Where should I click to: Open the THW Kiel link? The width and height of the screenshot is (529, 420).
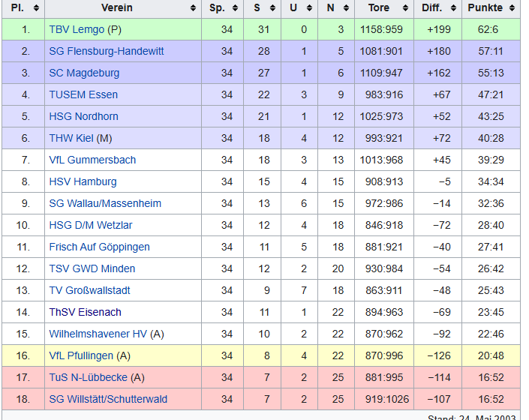71,138
